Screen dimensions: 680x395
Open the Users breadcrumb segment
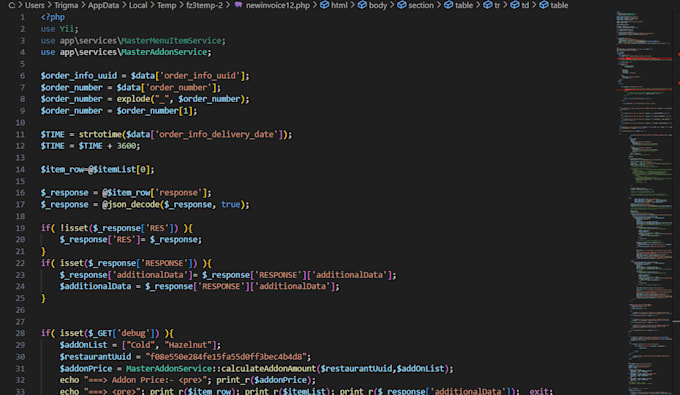pos(34,5)
